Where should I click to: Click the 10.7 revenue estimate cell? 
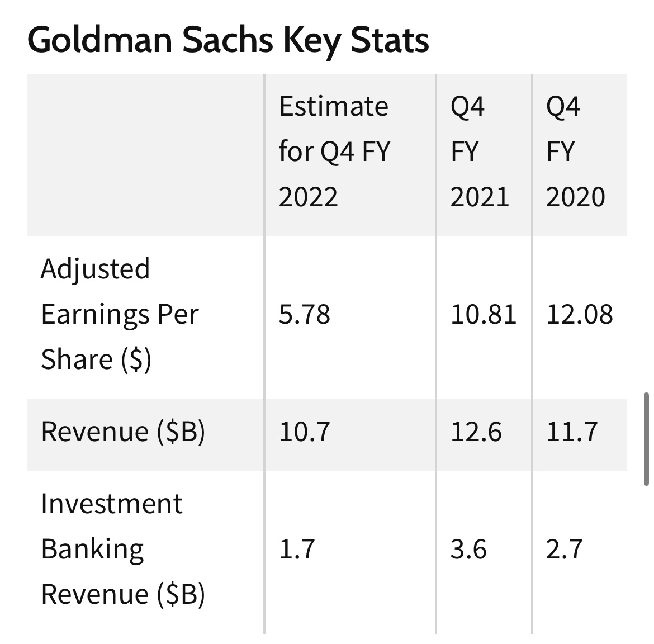point(305,432)
